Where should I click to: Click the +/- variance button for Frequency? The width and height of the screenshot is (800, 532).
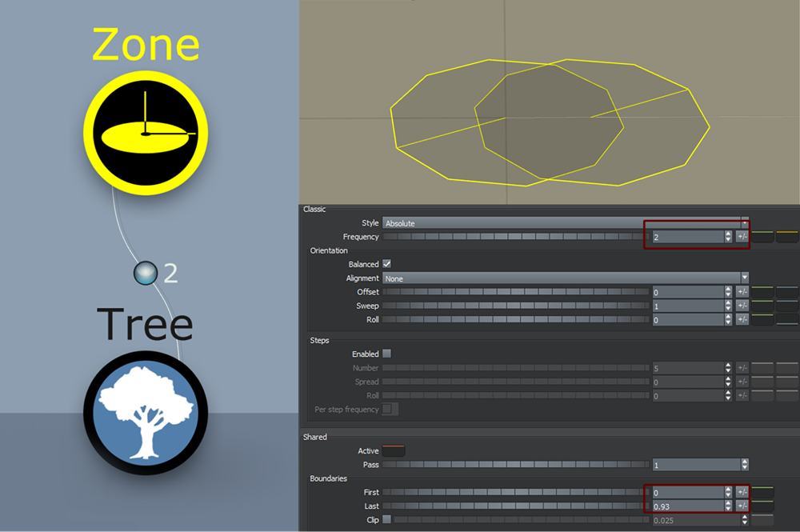(x=742, y=237)
